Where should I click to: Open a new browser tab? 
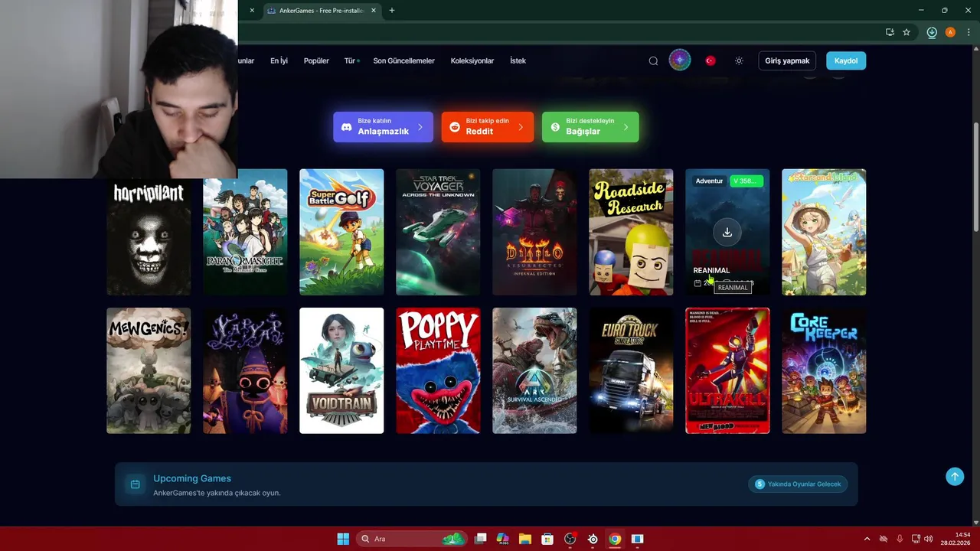(392, 11)
